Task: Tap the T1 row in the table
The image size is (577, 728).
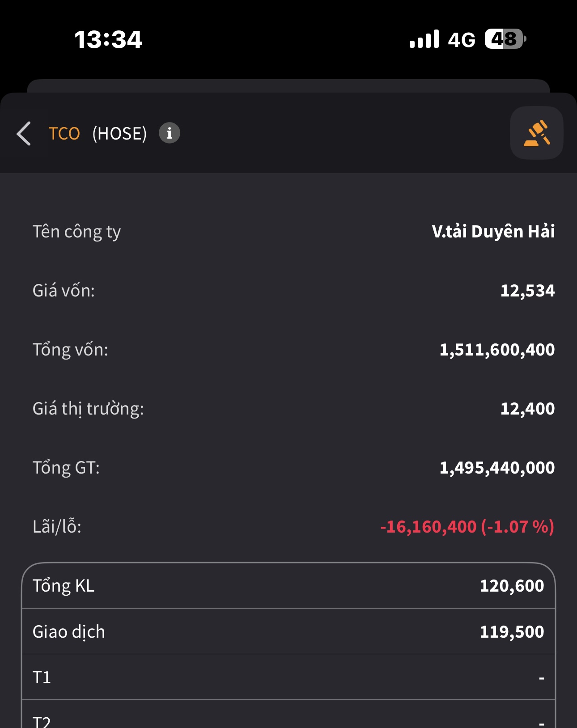Action: tap(288, 677)
